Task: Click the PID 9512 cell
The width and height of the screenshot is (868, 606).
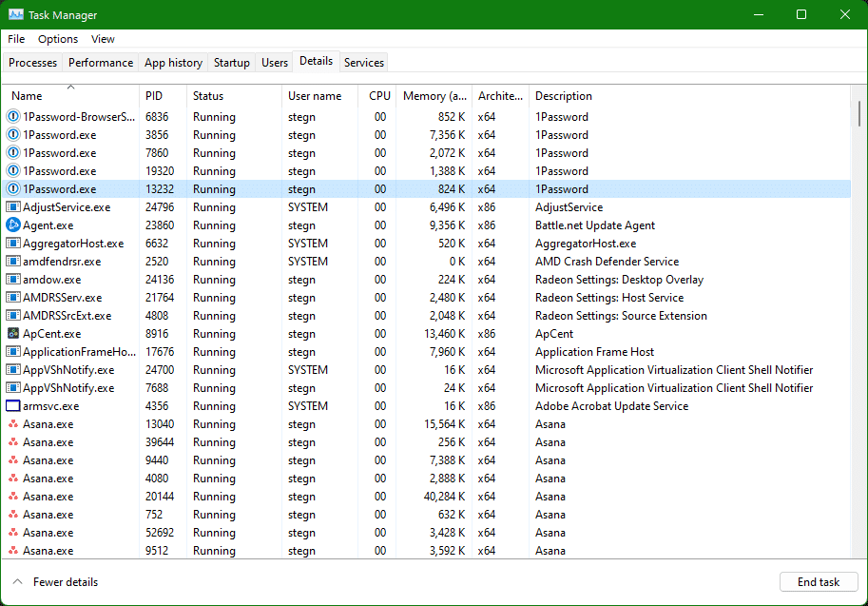Action: [157, 551]
